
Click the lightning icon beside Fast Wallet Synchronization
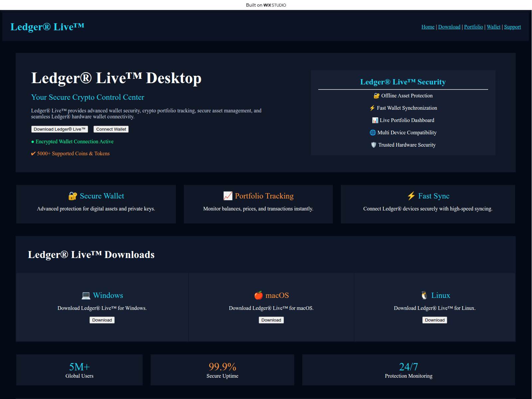coord(372,108)
